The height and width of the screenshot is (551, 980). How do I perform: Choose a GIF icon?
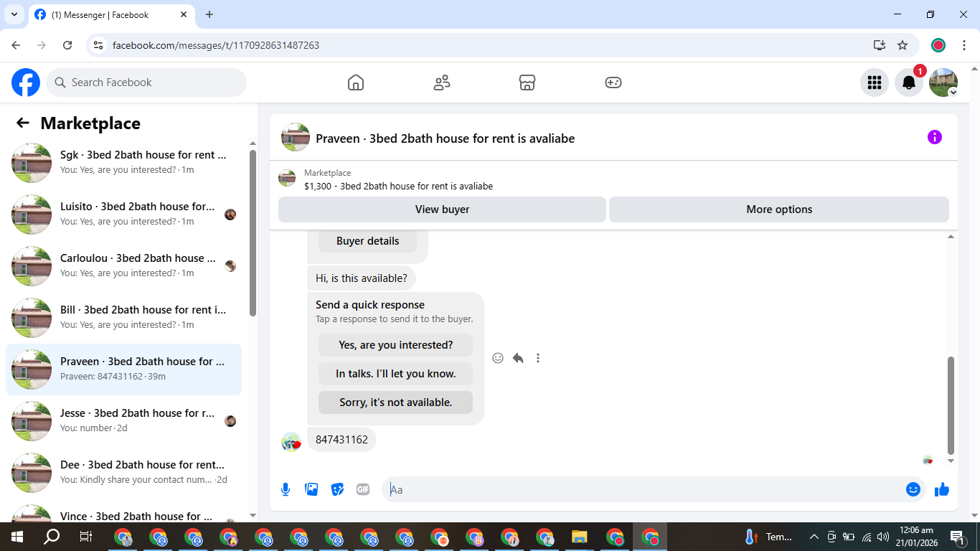pyautogui.click(x=363, y=489)
